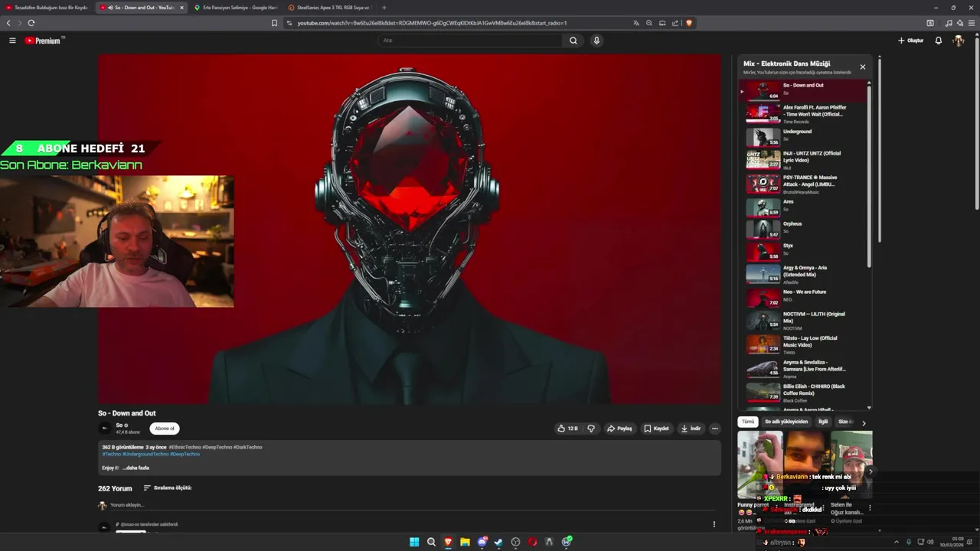This screenshot has width=980, height=551.
Task: Close the So - Down and Out tab
Action: pyautogui.click(x=181, y=8)
